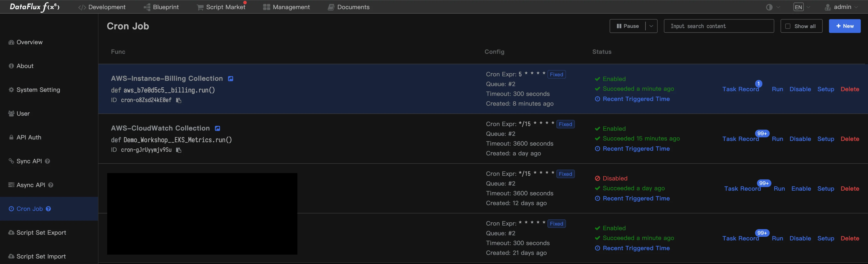The width and height of the screenshot is (868, 264).
Task: Click the New cron job button
Action: (x=844, y=26)
